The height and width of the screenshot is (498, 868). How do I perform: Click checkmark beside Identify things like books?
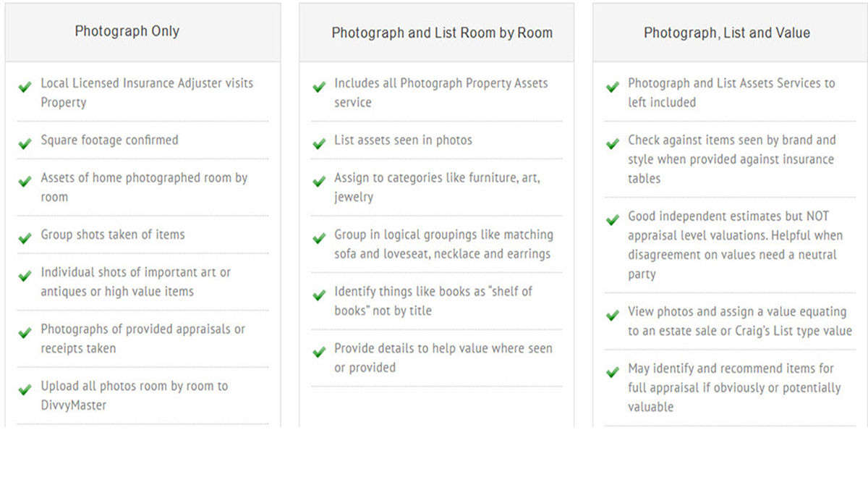319,295
